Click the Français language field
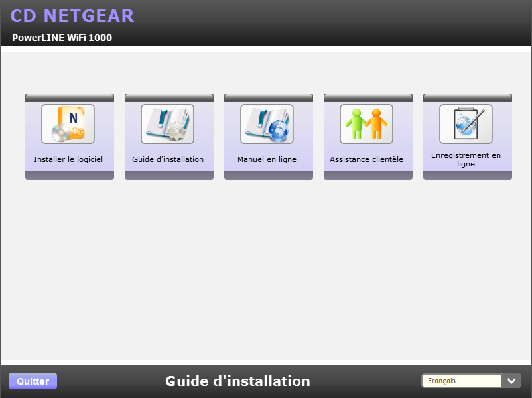 (x=462, y=381)
